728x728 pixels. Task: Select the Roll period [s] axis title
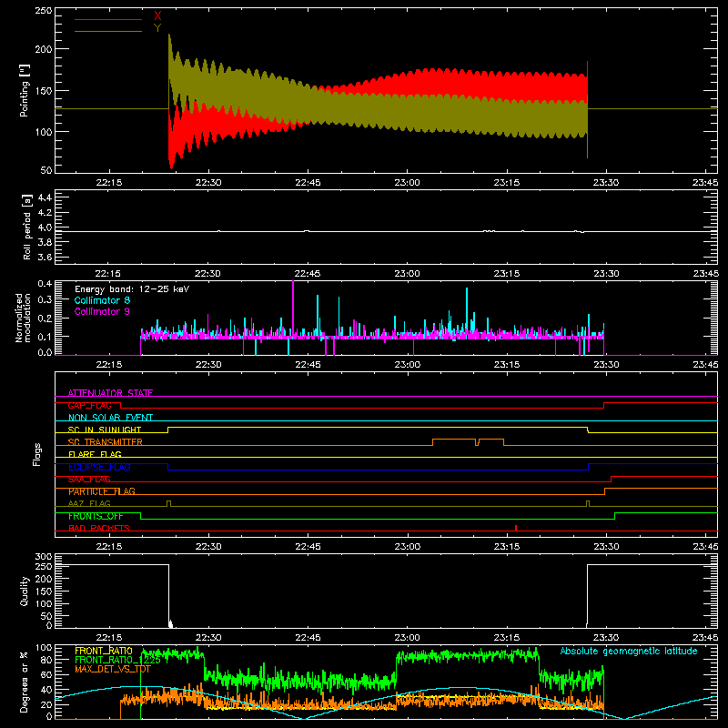pos(26,227)
